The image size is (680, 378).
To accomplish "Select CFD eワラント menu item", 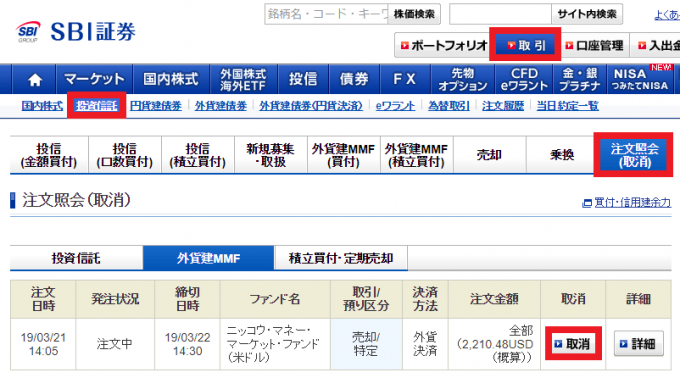I will click(x=524, y=79).
